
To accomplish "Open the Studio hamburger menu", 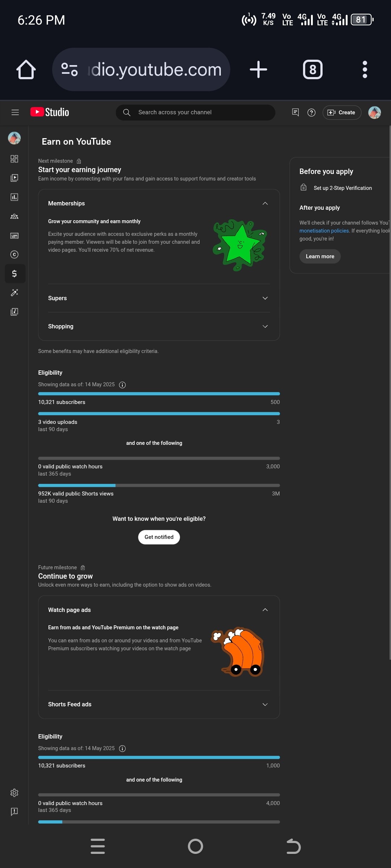I will point(15,112).
